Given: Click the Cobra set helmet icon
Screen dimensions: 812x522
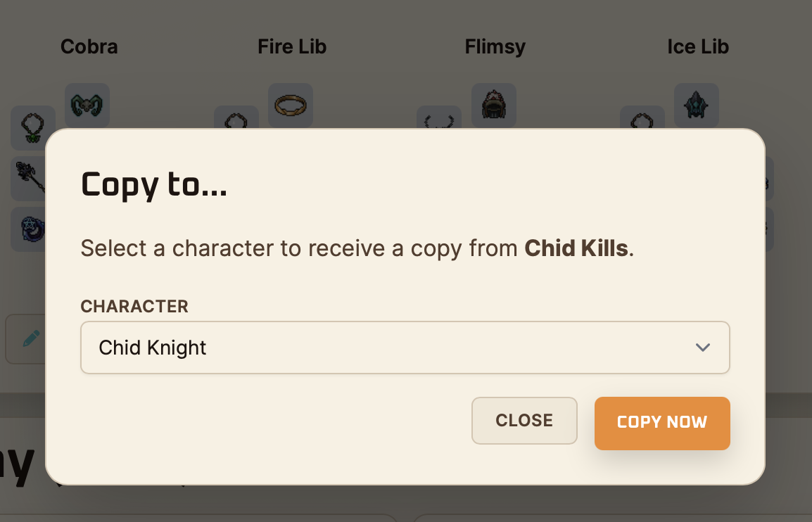Looking at the screenshot, I should point(87,106).
